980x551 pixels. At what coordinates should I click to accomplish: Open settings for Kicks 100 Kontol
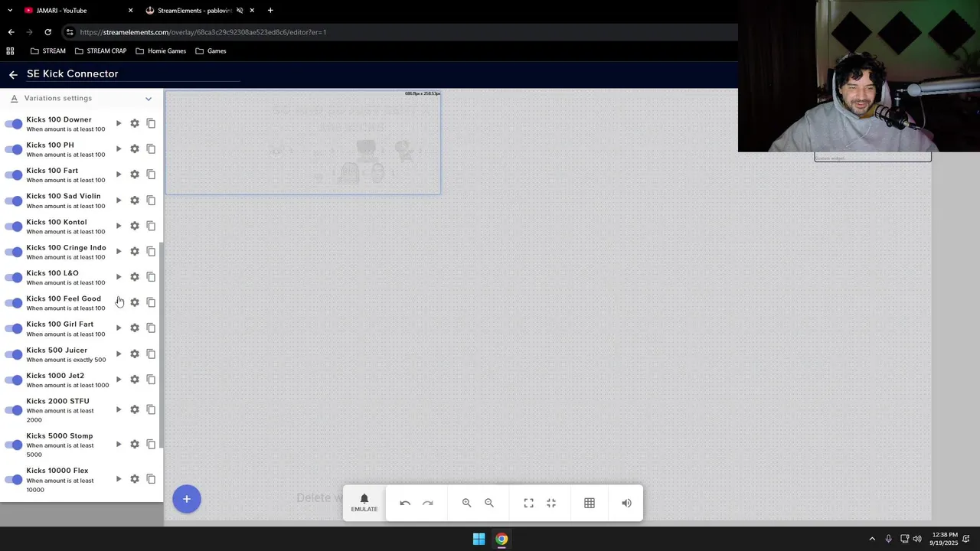point(135,226)
